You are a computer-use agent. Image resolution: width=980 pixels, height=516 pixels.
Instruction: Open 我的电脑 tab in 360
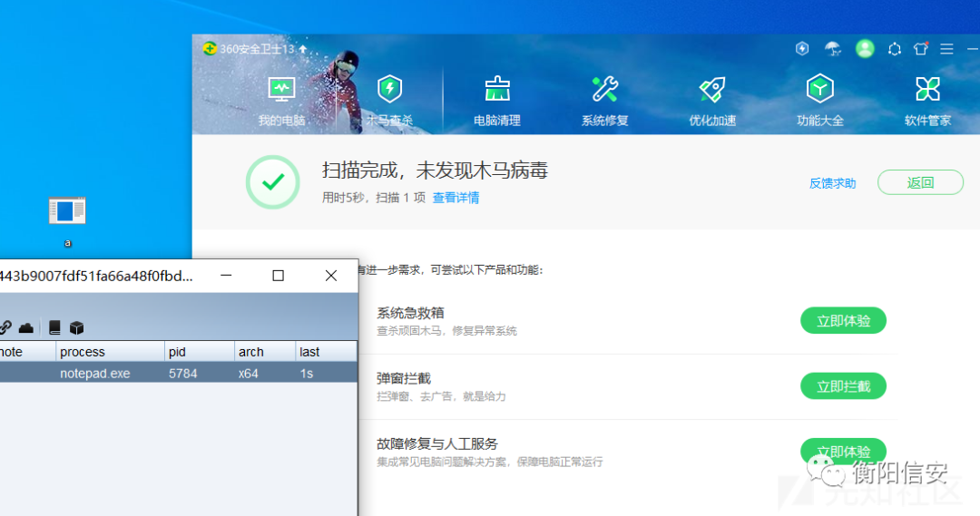(282, 102)
